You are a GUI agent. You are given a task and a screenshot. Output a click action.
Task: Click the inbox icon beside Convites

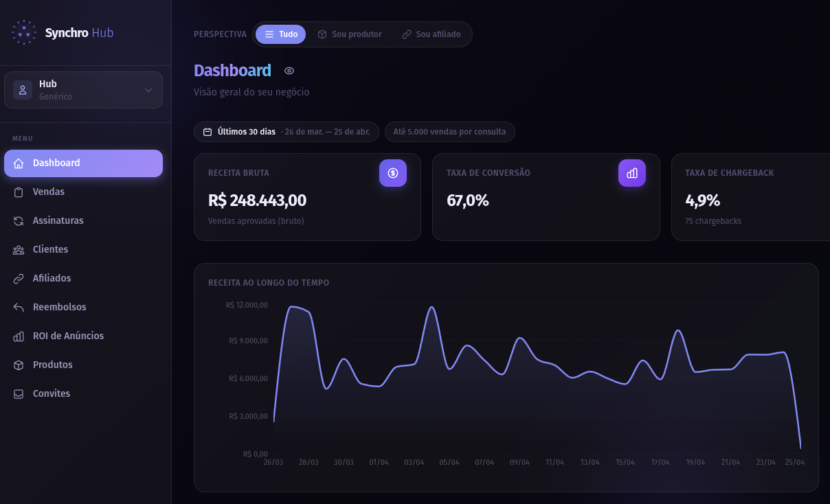click(19, 394)
